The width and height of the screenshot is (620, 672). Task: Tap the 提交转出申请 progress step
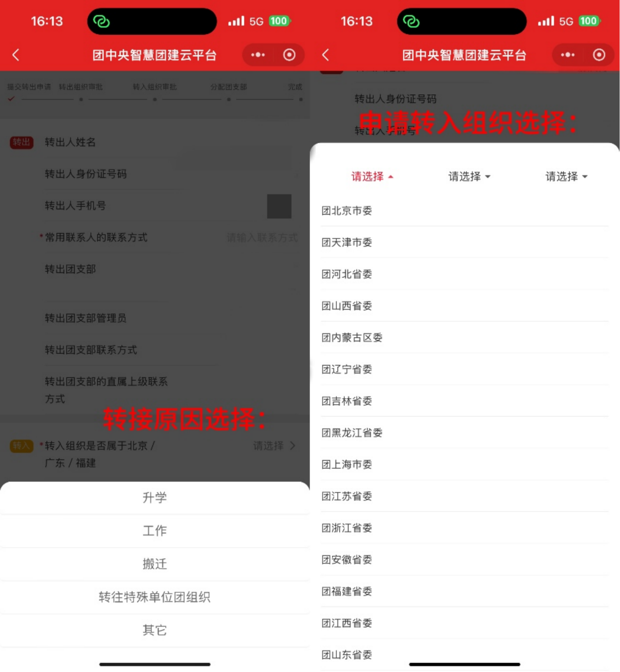point(29,87)
